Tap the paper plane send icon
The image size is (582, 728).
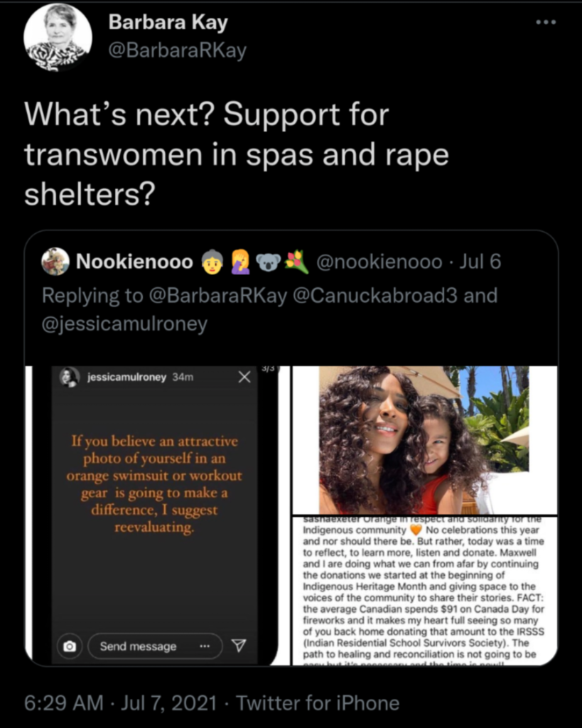pos(239,646)
